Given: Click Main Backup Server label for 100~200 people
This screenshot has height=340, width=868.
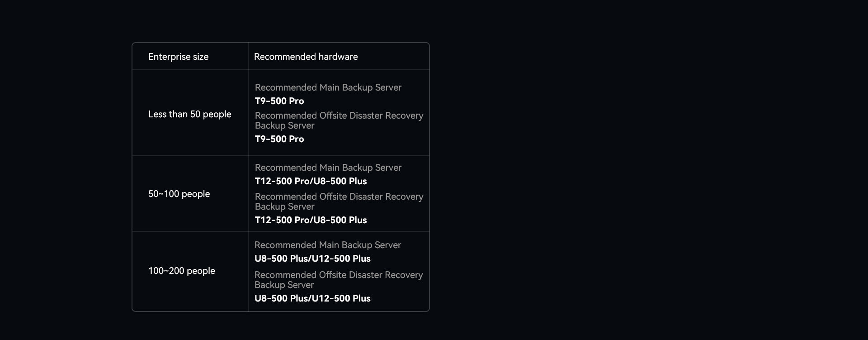Looking at the screenshot, I should point(327,245).
